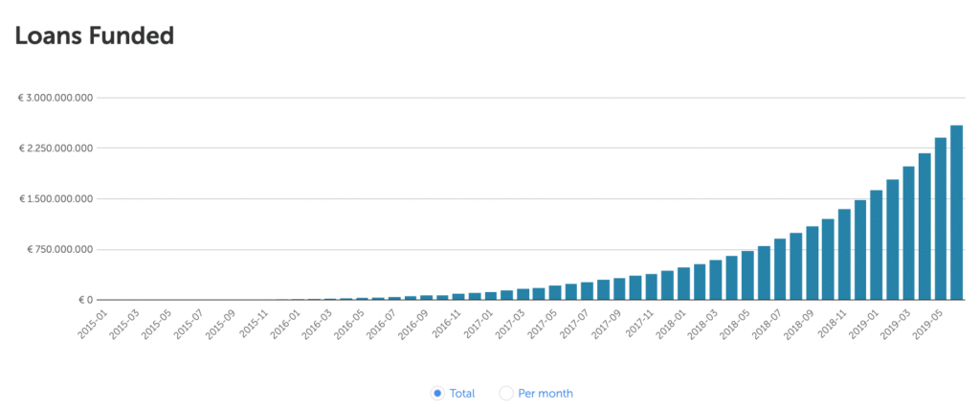Viewport: 980px width, 410px height.
Task: Click the Loans Funded heading
Action: point(93,36)
